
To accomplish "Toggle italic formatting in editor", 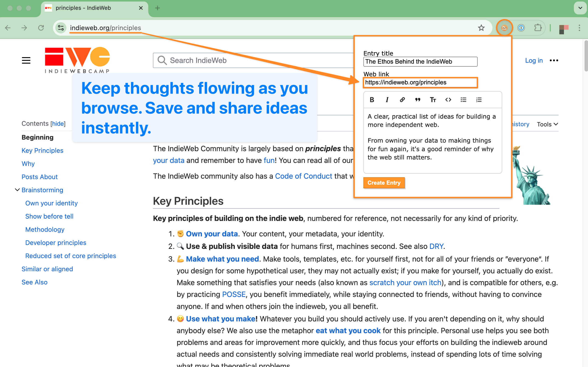I will 387,100.
